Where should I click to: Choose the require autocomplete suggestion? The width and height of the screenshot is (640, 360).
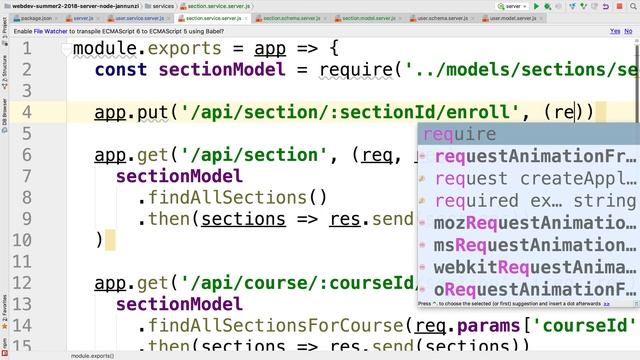(529, 134)
